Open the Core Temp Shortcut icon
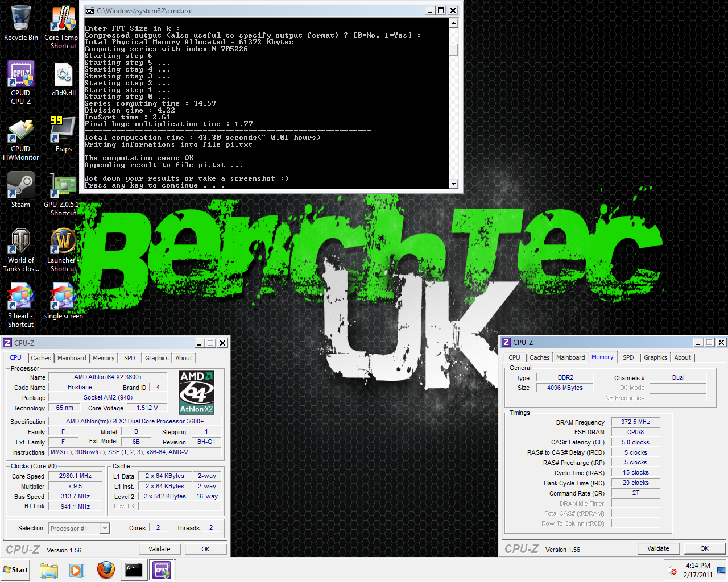Screen dimensions: 728x582 tap(63, 27)
